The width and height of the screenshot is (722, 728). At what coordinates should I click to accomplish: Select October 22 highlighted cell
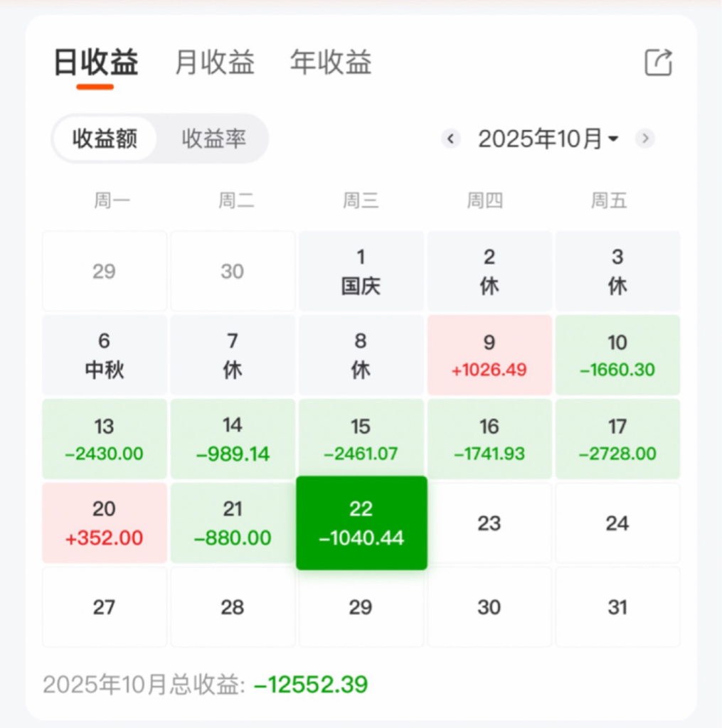[361, 523]
